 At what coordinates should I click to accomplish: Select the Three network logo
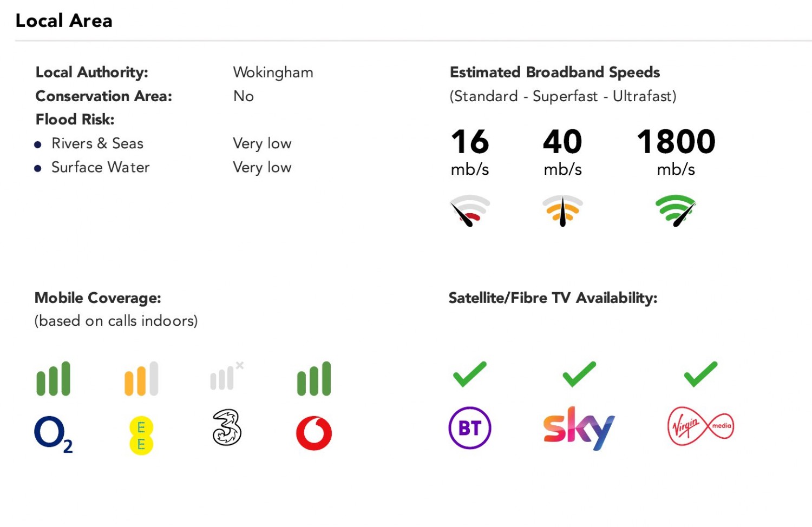[227, 427]
